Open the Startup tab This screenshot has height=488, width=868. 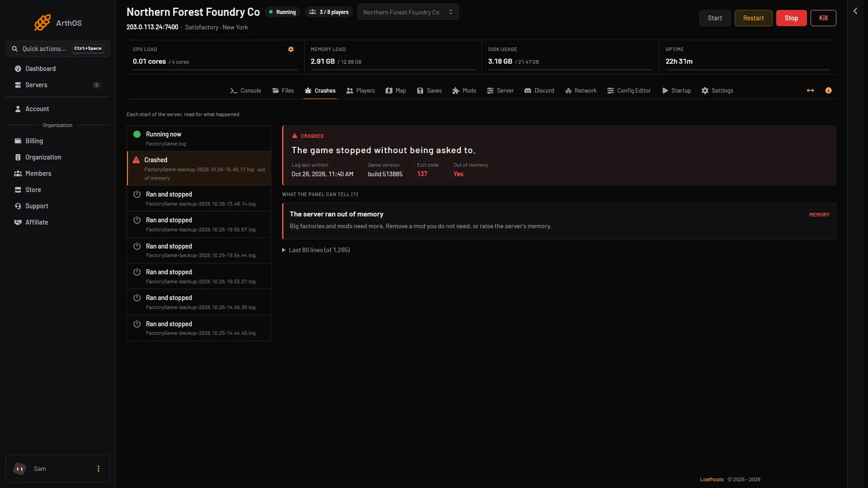(676, 90)
